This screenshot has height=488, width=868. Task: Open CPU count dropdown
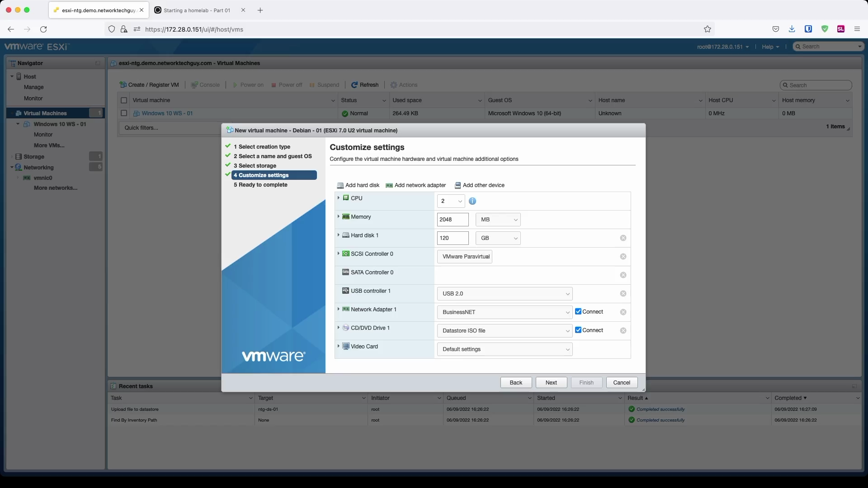[x=451, y=201]
